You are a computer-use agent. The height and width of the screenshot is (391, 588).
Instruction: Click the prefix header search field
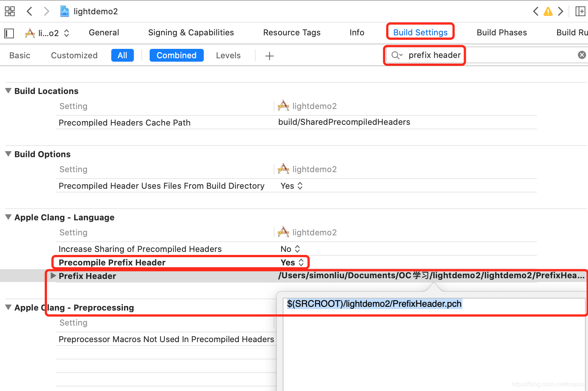pos(487,55)
